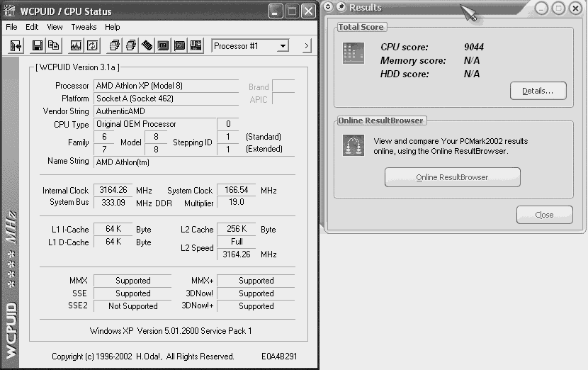Open the Edit menu

32,27
